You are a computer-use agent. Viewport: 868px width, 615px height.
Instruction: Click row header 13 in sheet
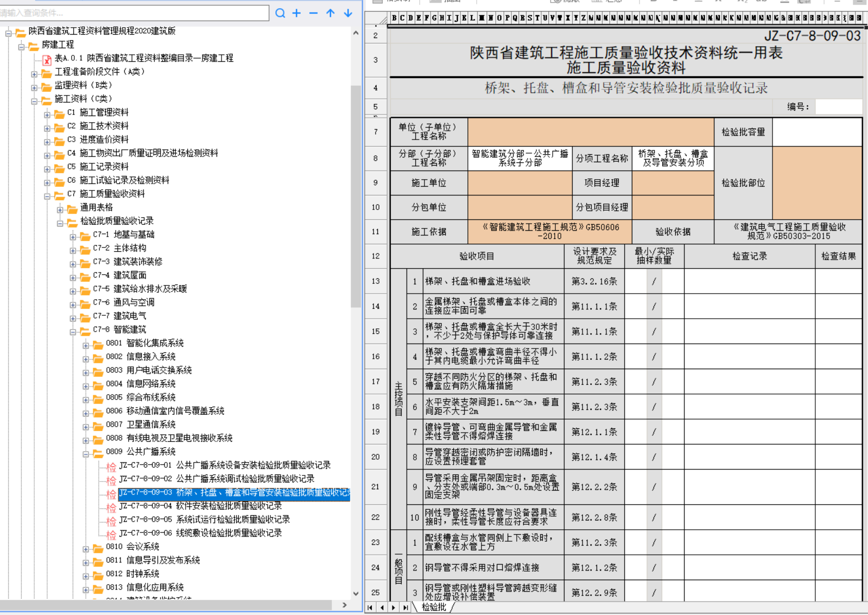[x=376, y=281]
